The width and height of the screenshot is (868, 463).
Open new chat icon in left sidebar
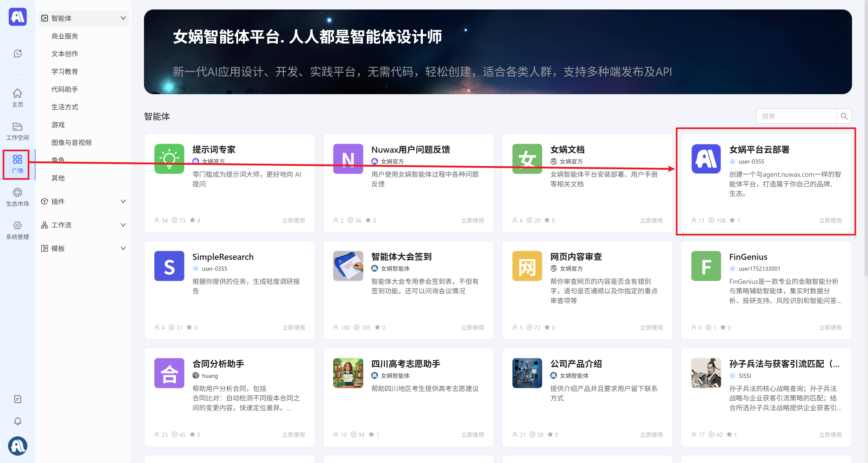pyautogui.click(x=18, y=53)
